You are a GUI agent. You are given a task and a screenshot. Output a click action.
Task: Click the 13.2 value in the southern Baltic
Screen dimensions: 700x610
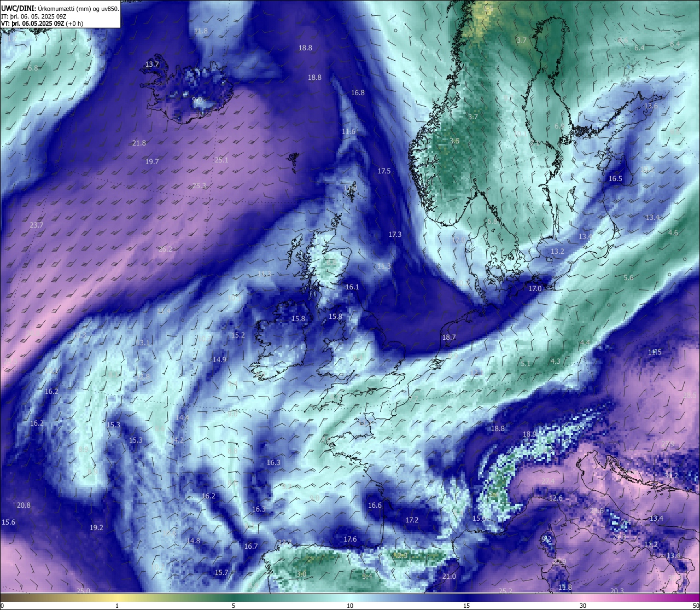(x=557, y=252)
